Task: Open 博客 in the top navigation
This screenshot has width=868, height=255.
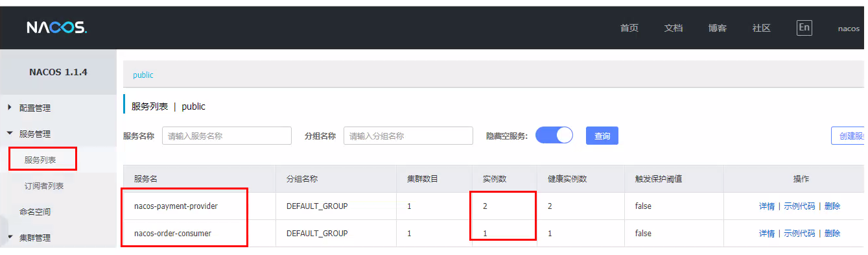Action: click(x=718, y=28)
